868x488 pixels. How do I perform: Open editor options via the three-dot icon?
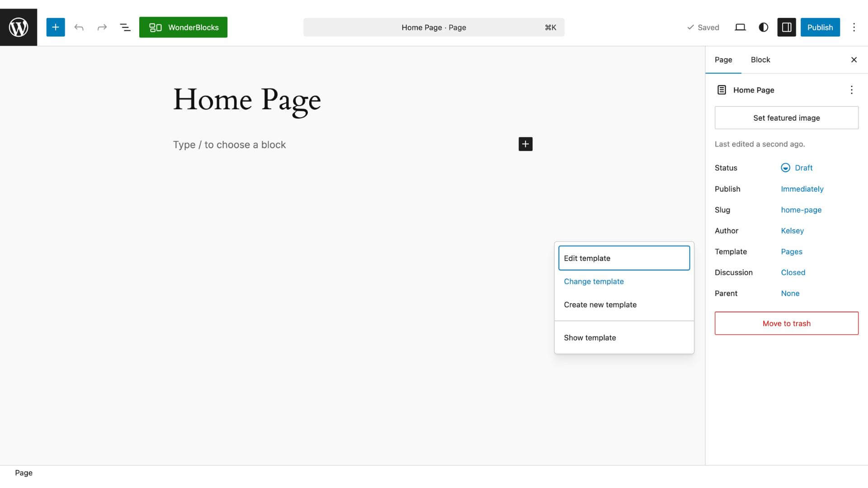pyautogui.click(x=854, y=27)
